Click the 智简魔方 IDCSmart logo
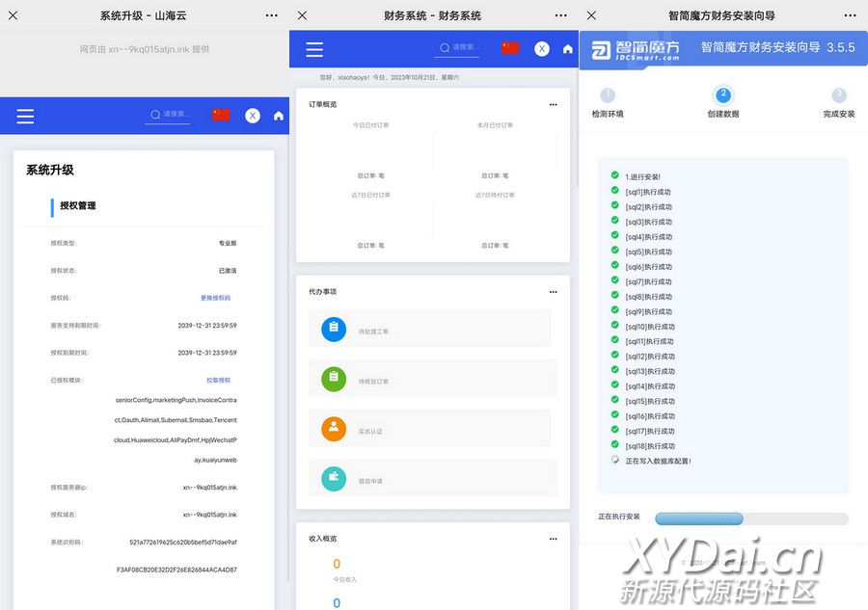 point(636,49)
